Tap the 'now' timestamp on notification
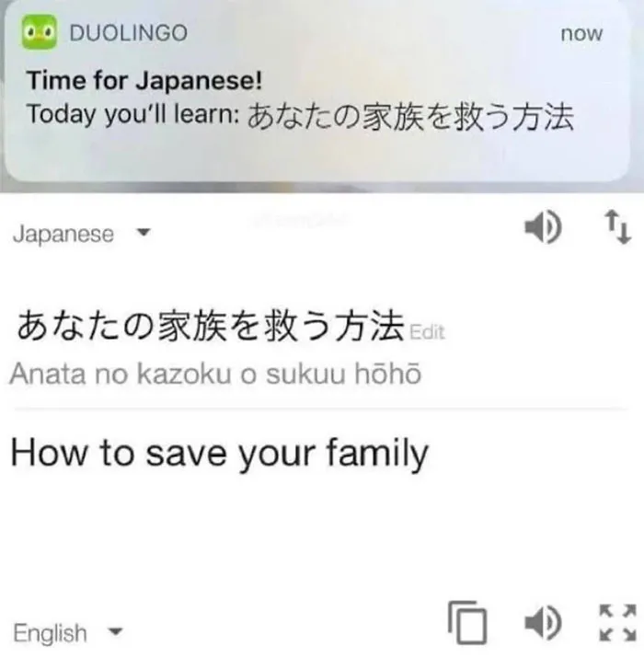Screen dimensions: 644x657 581,33
